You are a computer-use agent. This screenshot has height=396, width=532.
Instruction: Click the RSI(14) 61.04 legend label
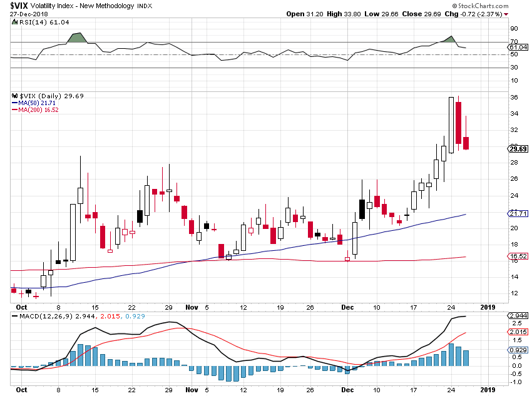coord(44,22)
